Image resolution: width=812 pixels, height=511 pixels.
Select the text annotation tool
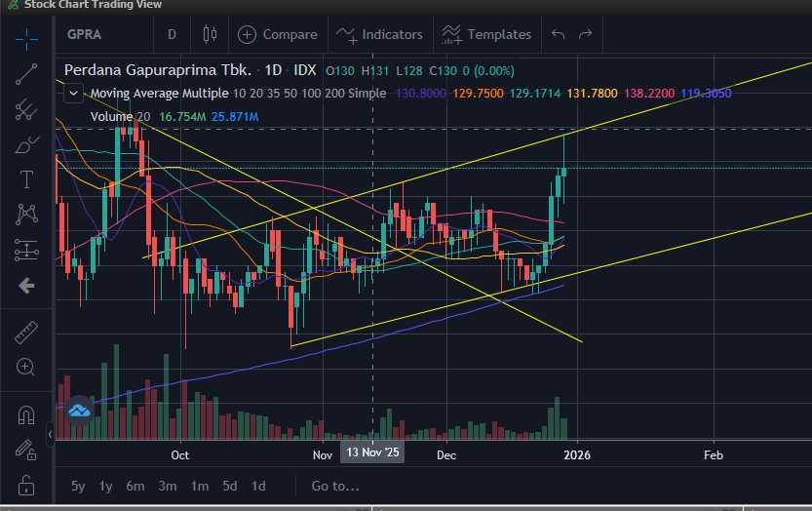[x=26, y=179]
